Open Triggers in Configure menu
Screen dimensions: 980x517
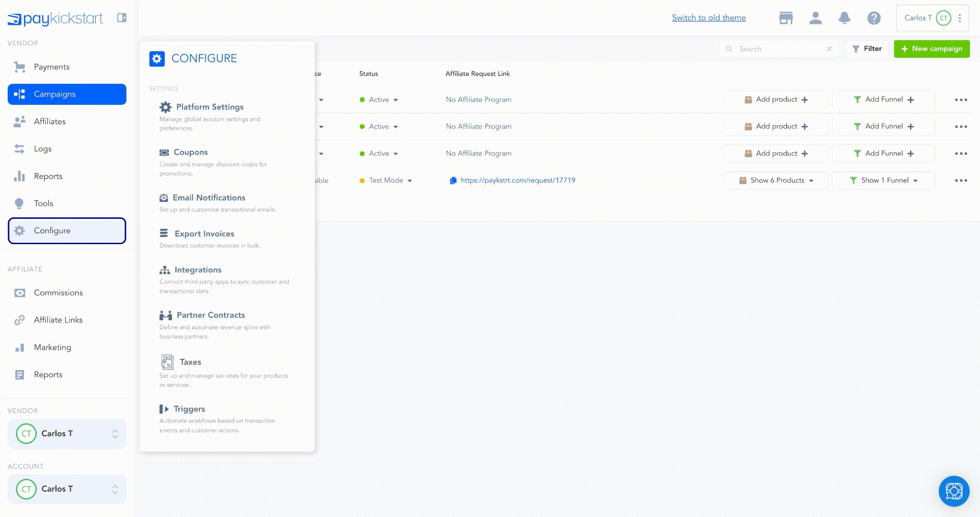189,409
